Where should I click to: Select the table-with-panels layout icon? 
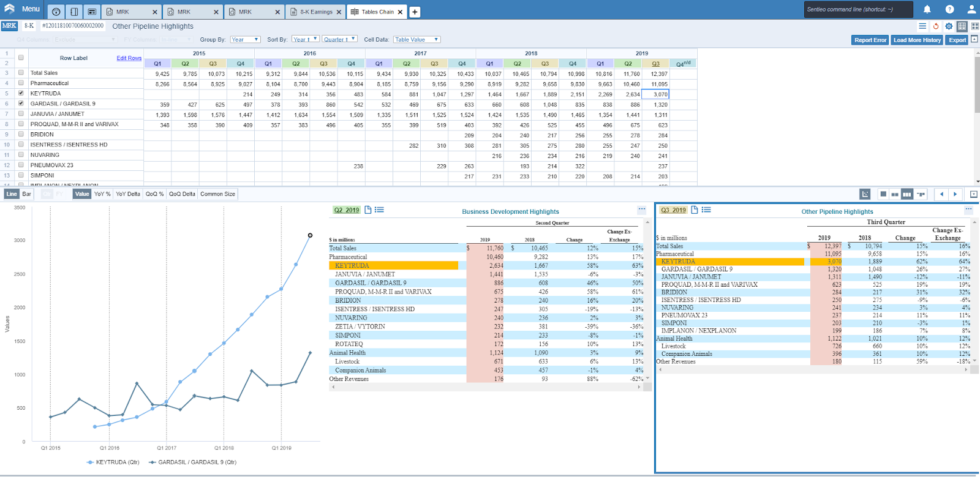coord(962,26)
